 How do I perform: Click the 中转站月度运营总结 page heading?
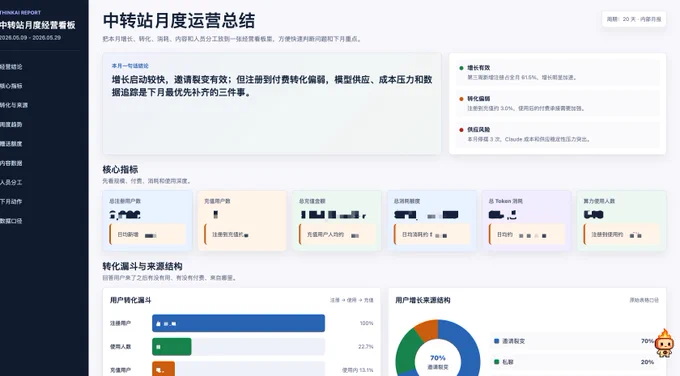179,21
